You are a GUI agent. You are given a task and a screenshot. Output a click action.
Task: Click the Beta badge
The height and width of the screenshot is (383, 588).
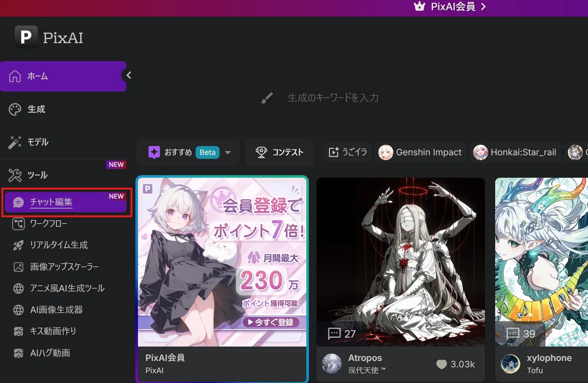pyautogui.click(x=207, y=153)
